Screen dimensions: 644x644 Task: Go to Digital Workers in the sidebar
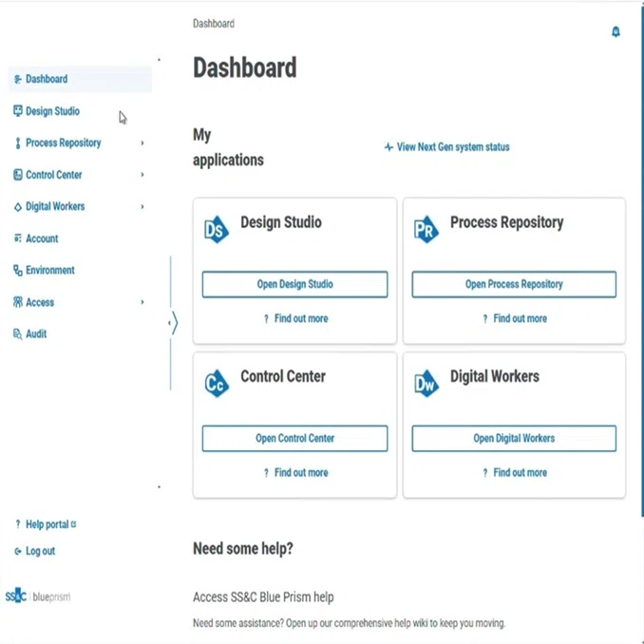[x=80, y=206]
